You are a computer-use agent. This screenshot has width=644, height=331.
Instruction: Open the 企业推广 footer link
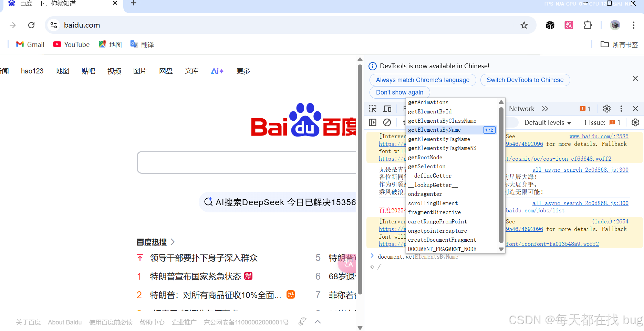click(184, 322)
